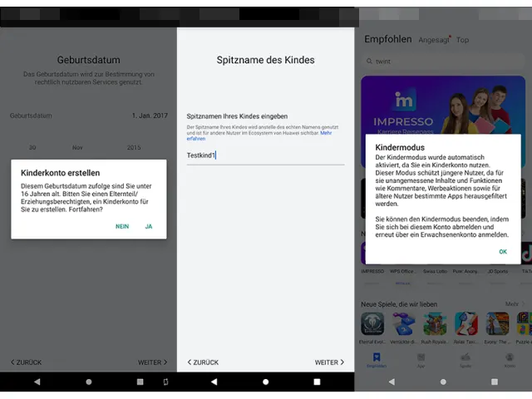The image size is (532, 399).
Task: Tap recents square icon on AppGallery screen
Action: pos(495,382)
